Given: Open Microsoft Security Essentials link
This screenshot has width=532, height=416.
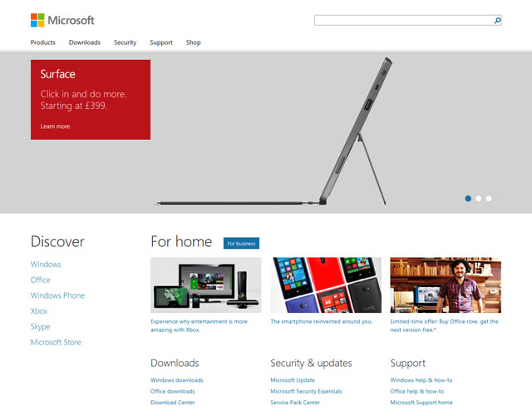Looking at the screenshot, I should 306,391.
